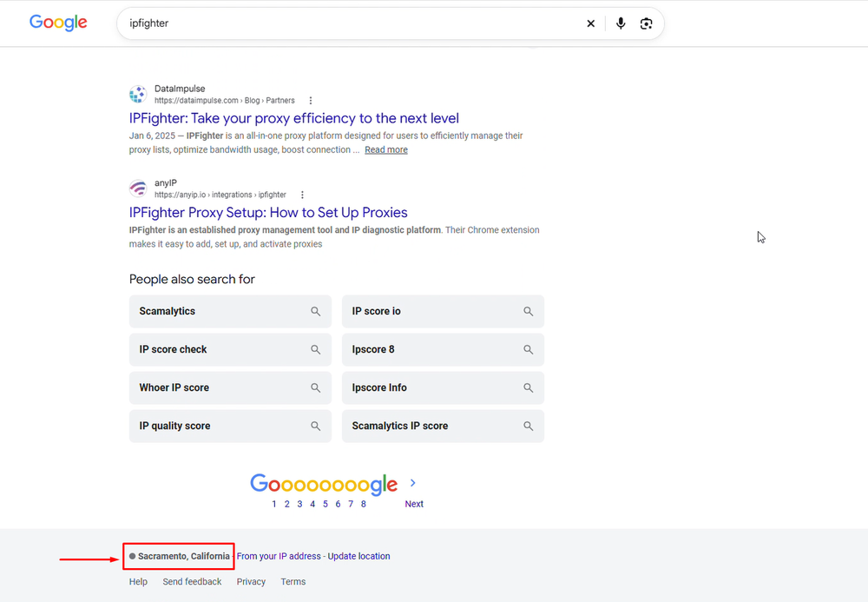The height and width of the screenshot is (602, 868).
Task: Click search icon in IP score check chip
Action: [x=316, y=349]
